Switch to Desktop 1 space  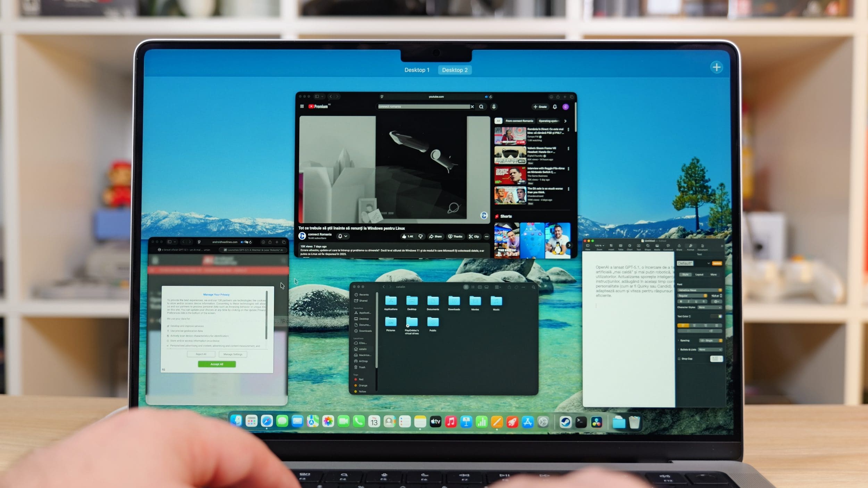417,70
